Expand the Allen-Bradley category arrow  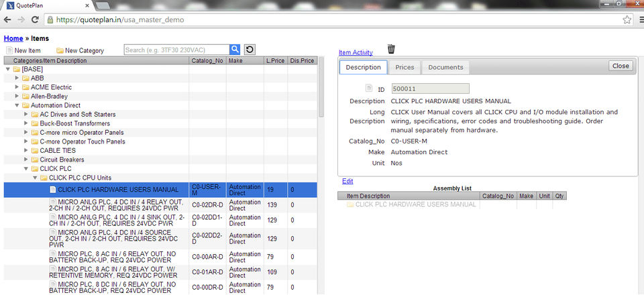point(17,96)
